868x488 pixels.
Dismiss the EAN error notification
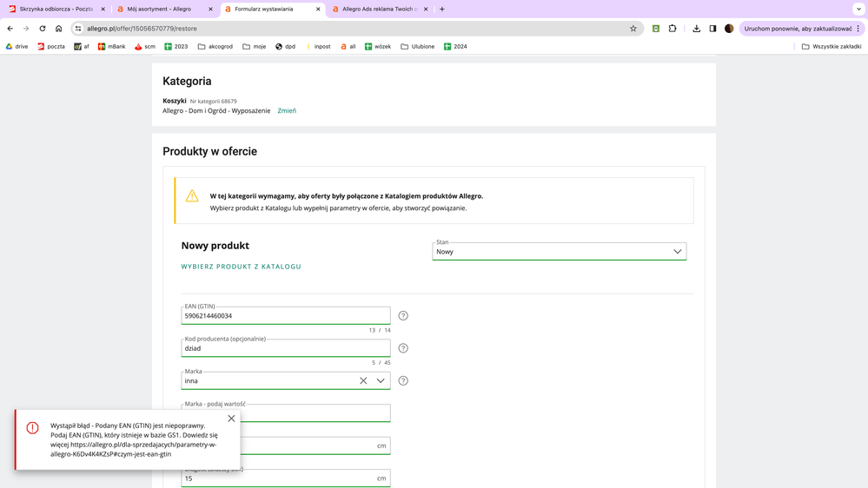click(x=231, y=419)
